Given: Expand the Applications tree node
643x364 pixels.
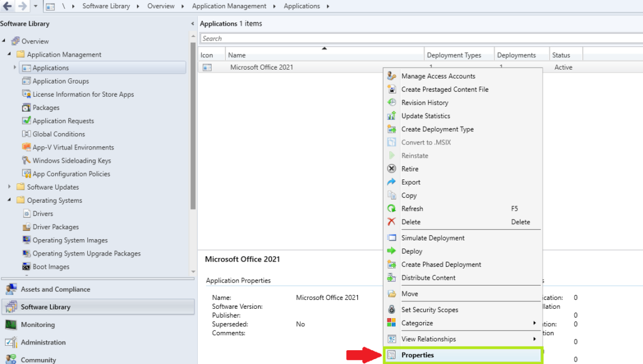Looking at the screenshot, I should coord(15,67).
